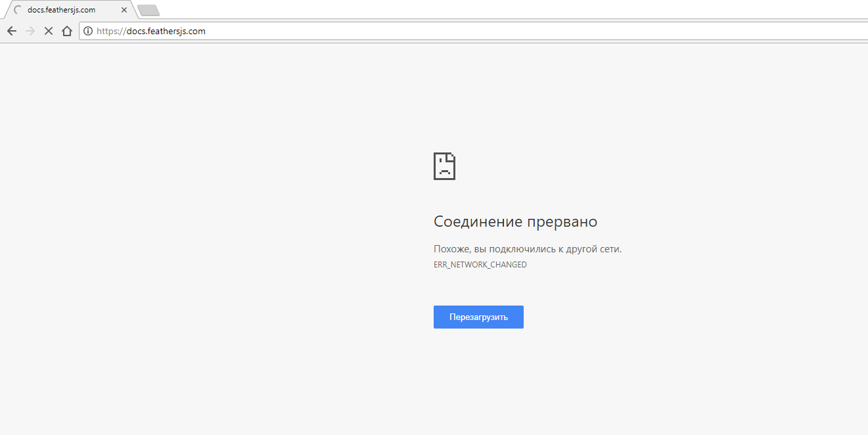Click the forward navigation arrow
The height and width of the screenshot is (435, 868).
point(30,31)
